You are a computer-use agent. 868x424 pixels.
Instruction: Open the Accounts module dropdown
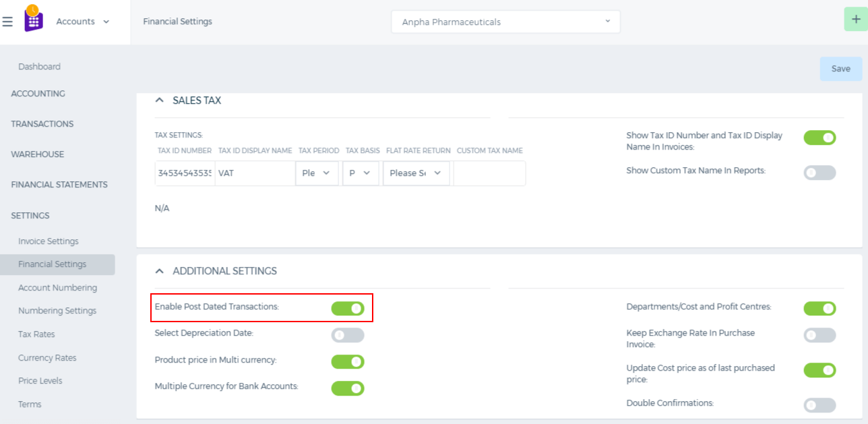click(x=83, y=22)
